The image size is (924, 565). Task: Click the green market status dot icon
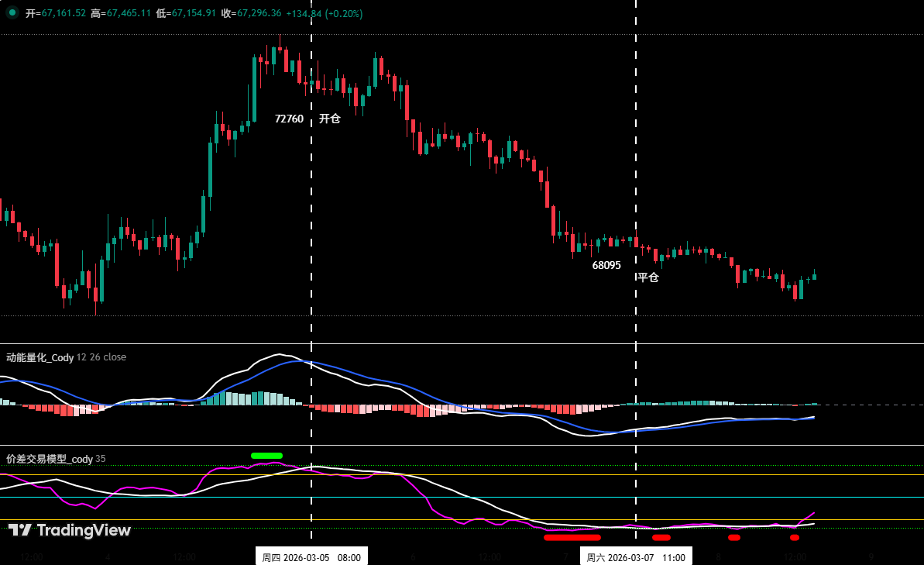12,13
